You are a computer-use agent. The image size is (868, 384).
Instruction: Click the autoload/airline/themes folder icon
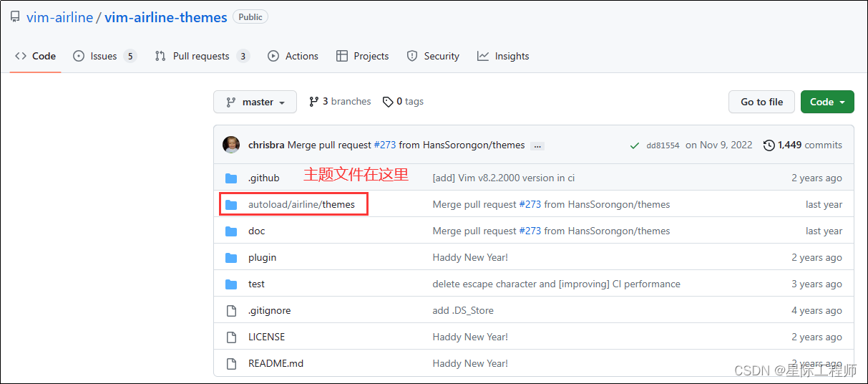[x=231, y=204]
